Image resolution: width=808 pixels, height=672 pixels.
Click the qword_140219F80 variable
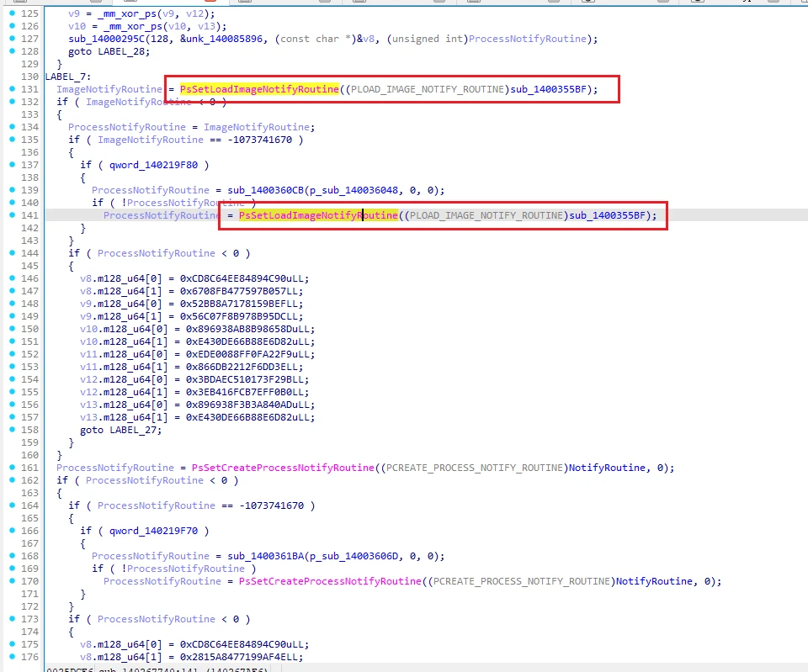click(153, 165)
